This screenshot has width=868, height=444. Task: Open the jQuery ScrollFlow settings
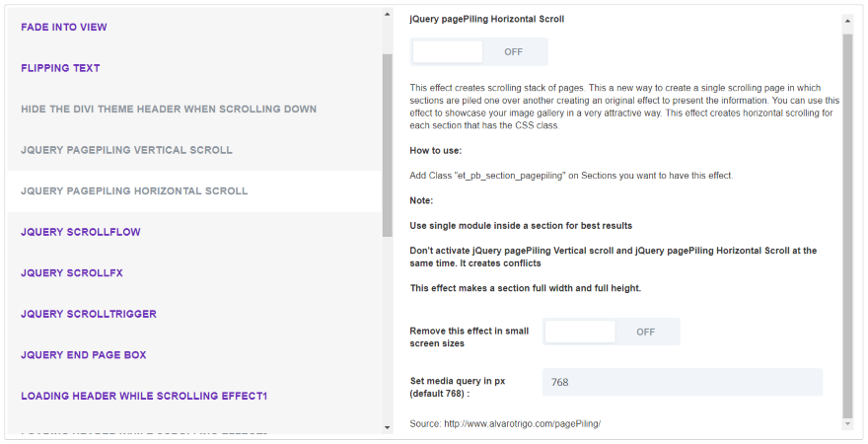81,232
